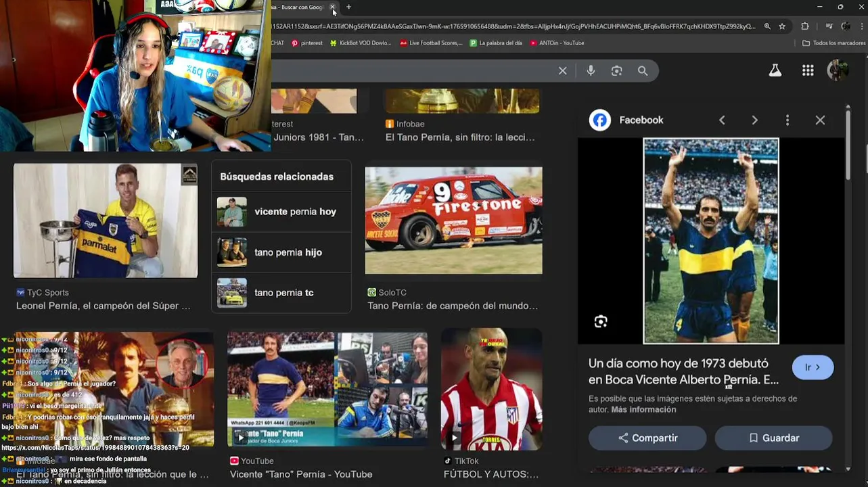Image resolution: width=868 pixels, height=487 pixels.
Task: Search inside image with Lens overlay icon
Action: point(601,322)
